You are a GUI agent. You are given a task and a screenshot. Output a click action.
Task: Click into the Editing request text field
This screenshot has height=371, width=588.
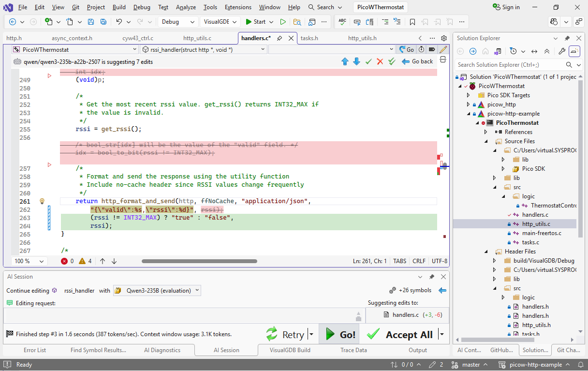[179, 316]
